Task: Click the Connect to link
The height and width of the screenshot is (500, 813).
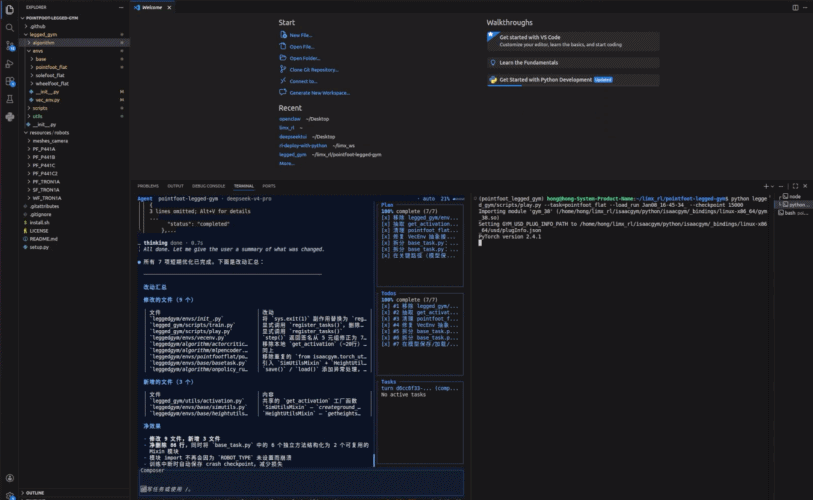Action: point(303,81)
